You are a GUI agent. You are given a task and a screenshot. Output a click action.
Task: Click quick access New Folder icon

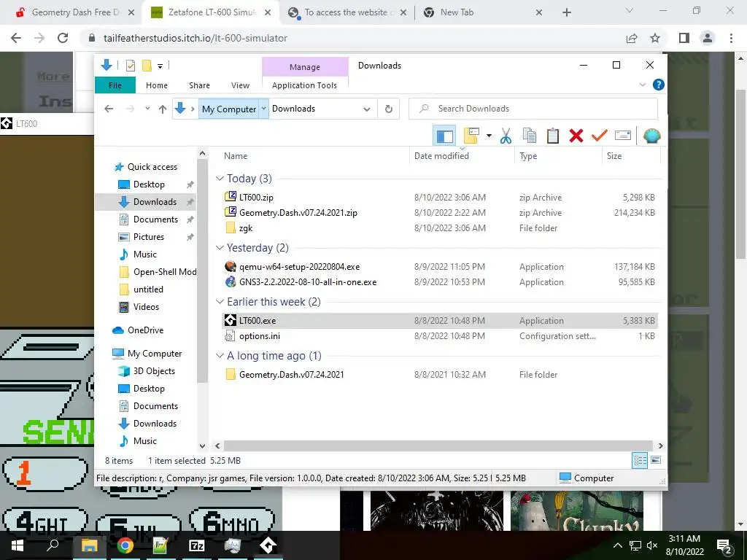pos(147,66)
